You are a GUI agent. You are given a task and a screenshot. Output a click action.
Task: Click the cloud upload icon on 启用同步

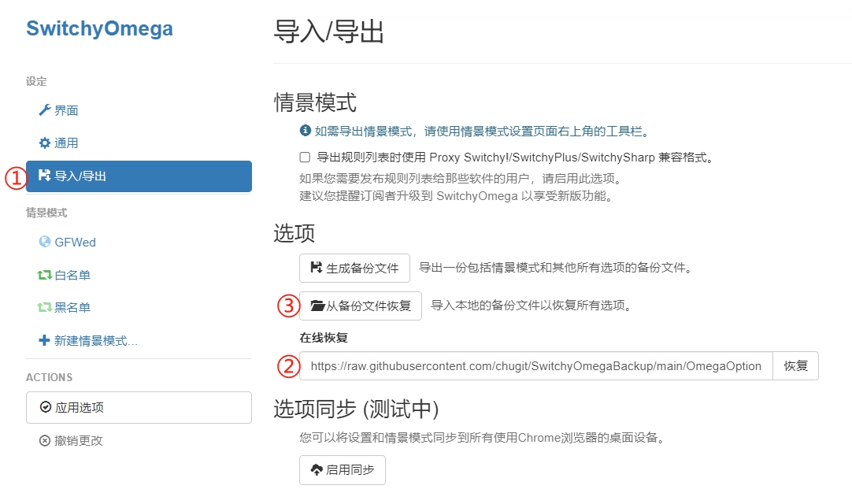(317, 470)
